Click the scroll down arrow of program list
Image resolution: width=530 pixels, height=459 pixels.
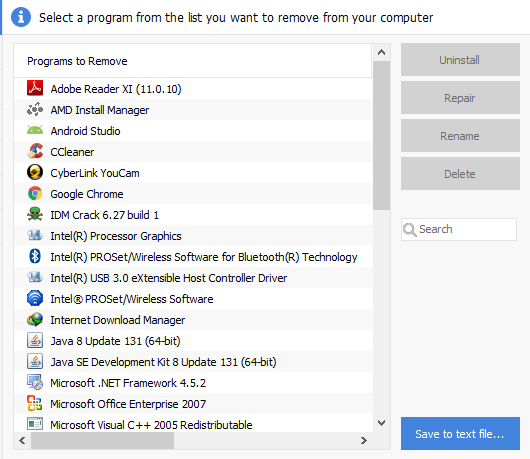(x=382, y=423)
